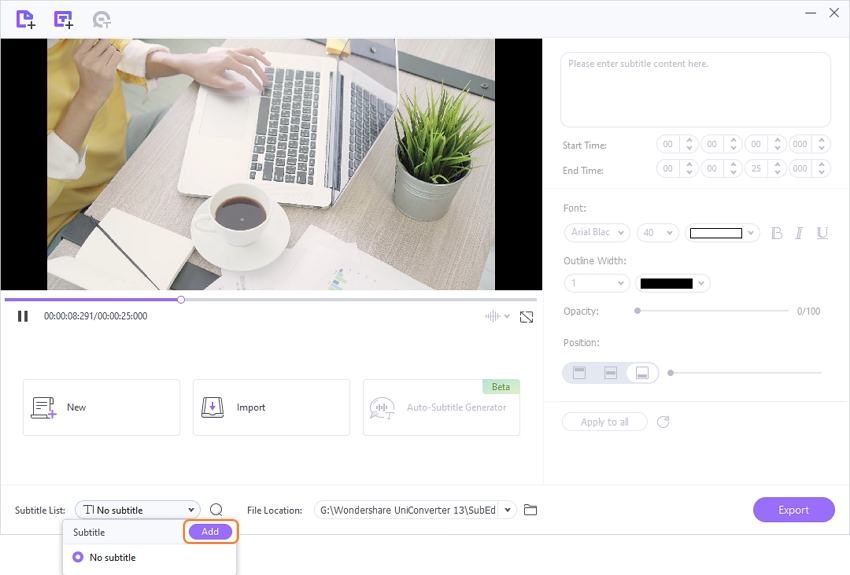The height and width of the screenshot is (575, 850).
Task: Click the Opacity slider handle
Action: (x=638, y=311)
